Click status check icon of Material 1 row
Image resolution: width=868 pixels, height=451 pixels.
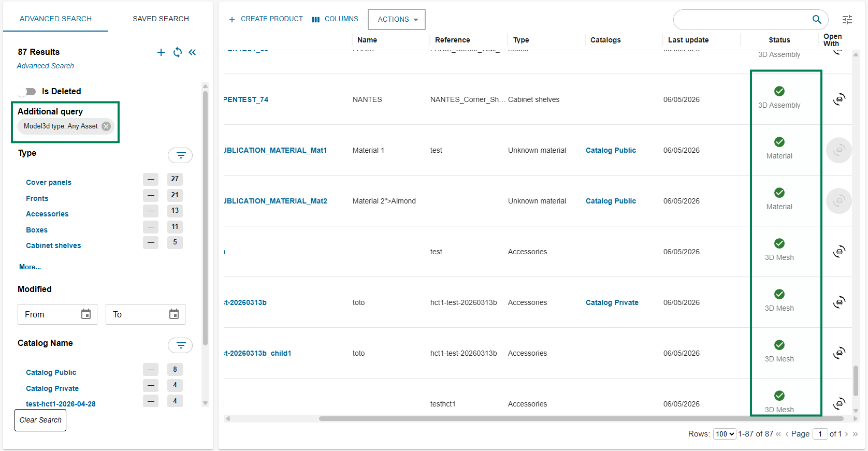(779, 142)
